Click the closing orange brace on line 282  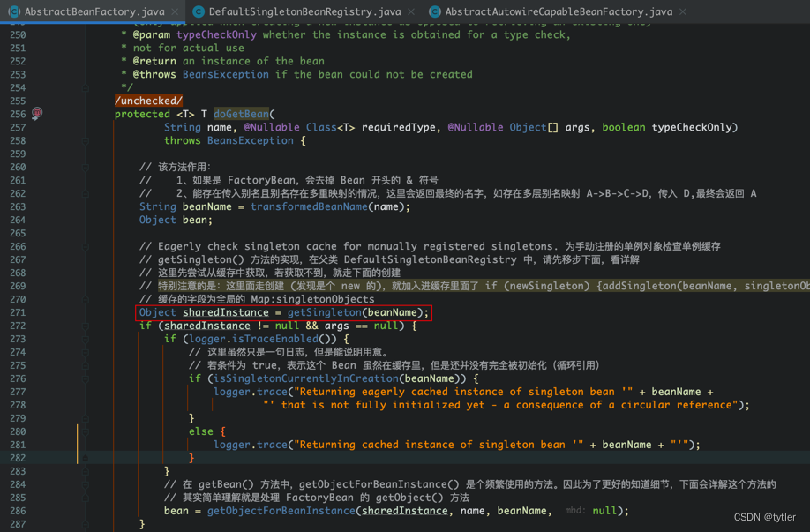[191, 458]
